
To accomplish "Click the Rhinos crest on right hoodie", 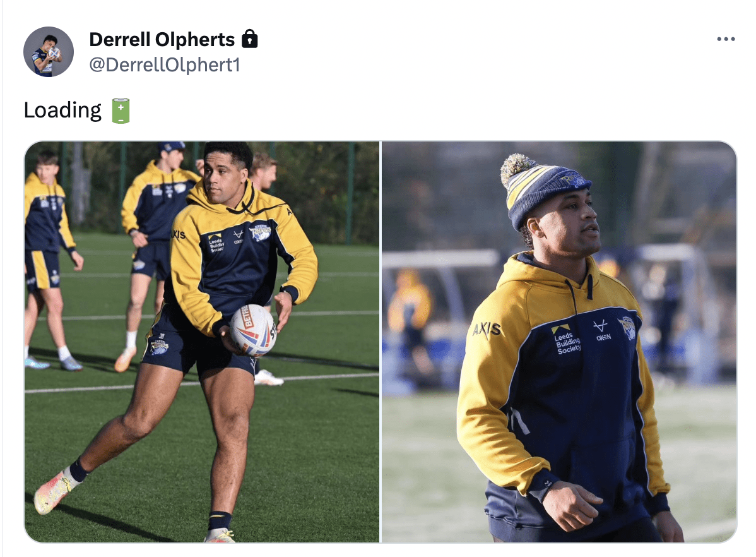I will [x=628, y=328].
